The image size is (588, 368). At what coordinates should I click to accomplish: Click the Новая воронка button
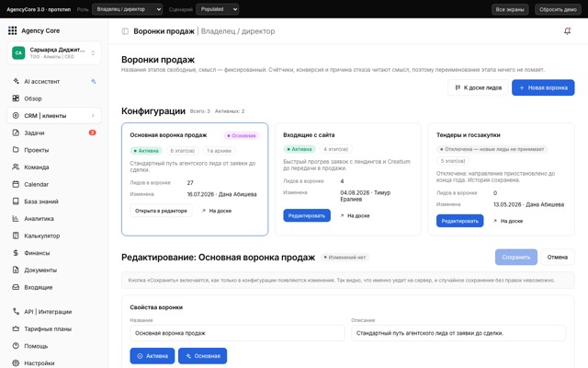tap(543, 87)
